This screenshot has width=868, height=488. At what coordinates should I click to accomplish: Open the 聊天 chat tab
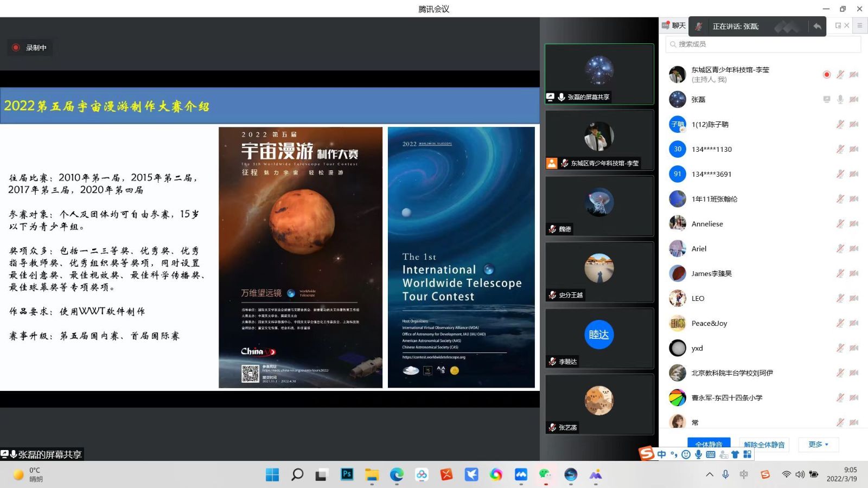(674, 25)
